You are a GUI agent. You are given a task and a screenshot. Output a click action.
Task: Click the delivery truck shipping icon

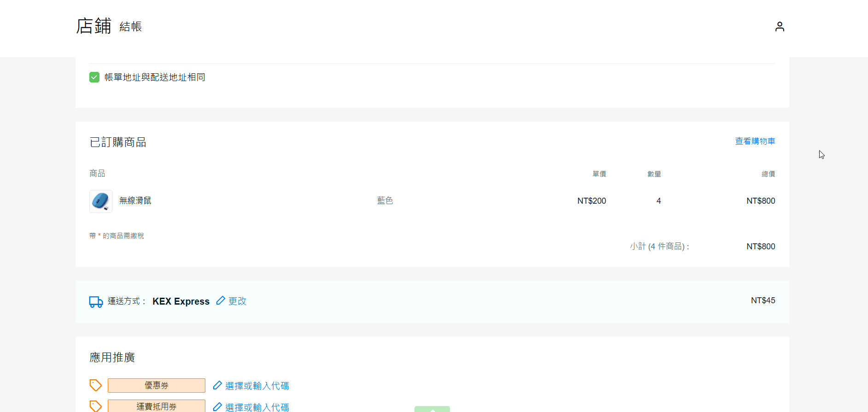[96, 302]
